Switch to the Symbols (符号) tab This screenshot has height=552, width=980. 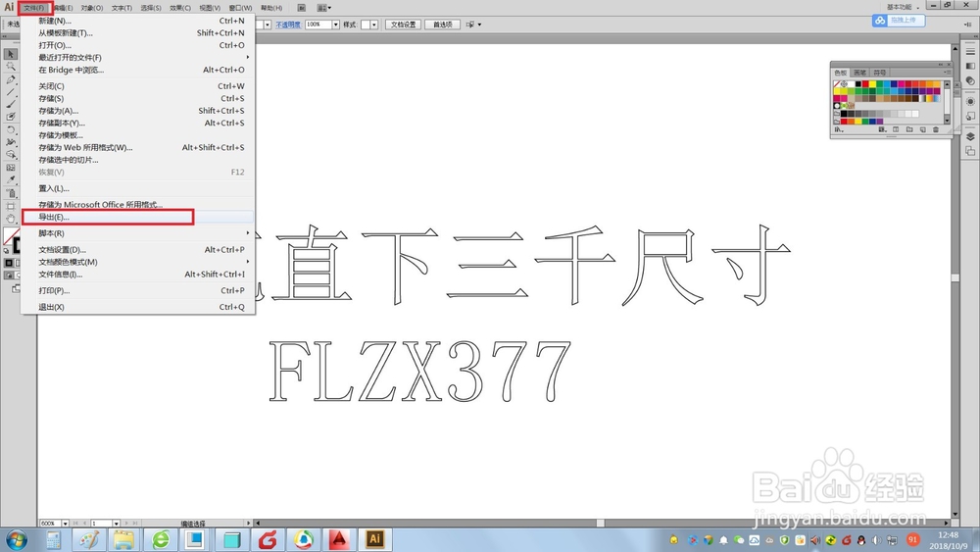[x=879, y=73]
